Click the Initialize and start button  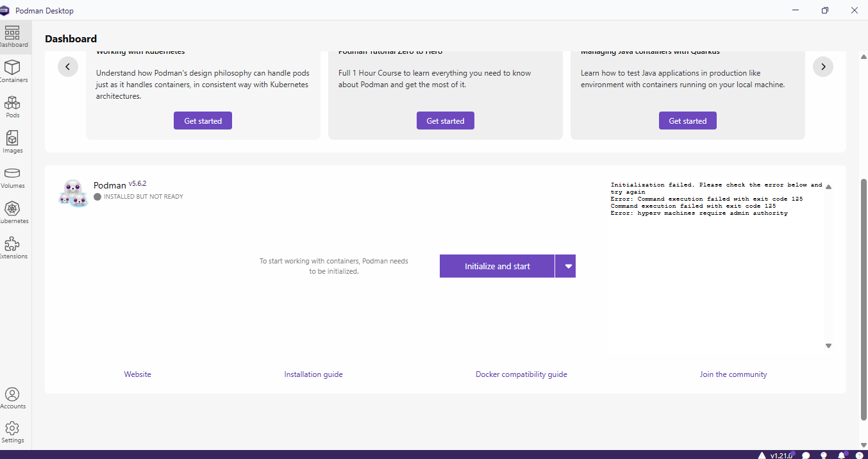(497, 266)
